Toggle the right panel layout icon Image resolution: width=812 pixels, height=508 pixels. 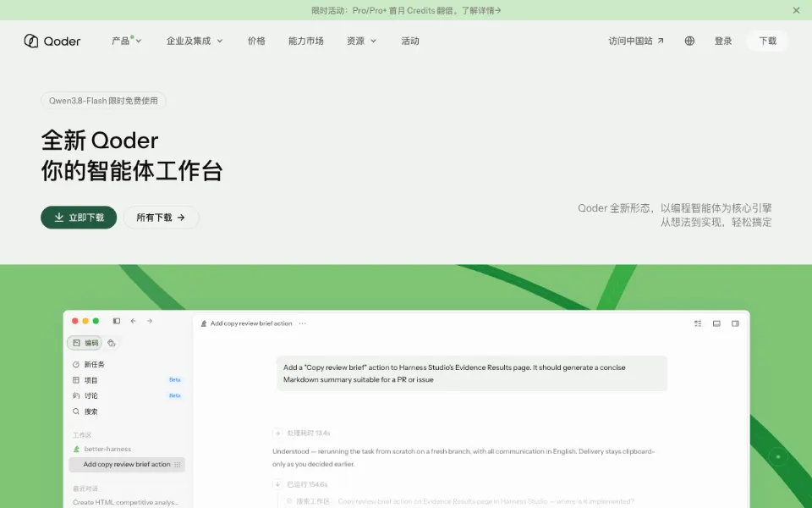pyautogui.click(x=735, y=323)
